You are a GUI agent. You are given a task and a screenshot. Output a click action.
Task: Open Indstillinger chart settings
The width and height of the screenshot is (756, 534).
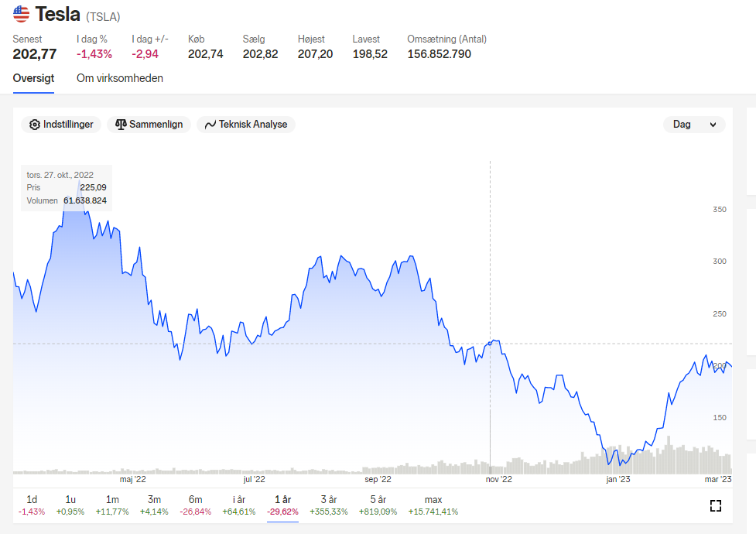[61, 125]
